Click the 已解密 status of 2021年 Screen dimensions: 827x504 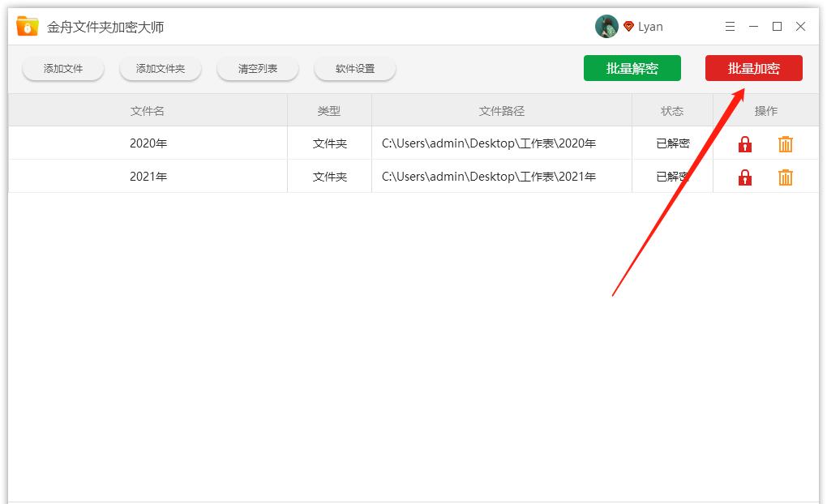tap(672, 176)
